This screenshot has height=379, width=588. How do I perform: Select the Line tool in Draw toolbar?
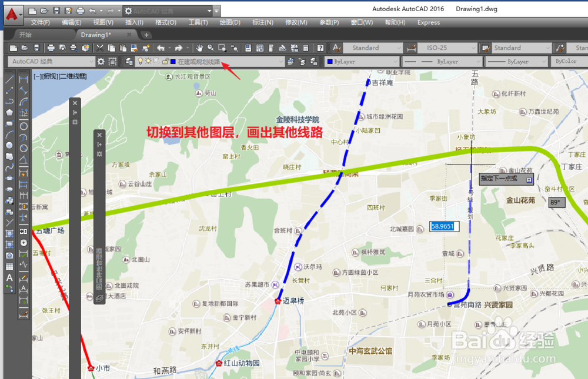click(10, 79)
